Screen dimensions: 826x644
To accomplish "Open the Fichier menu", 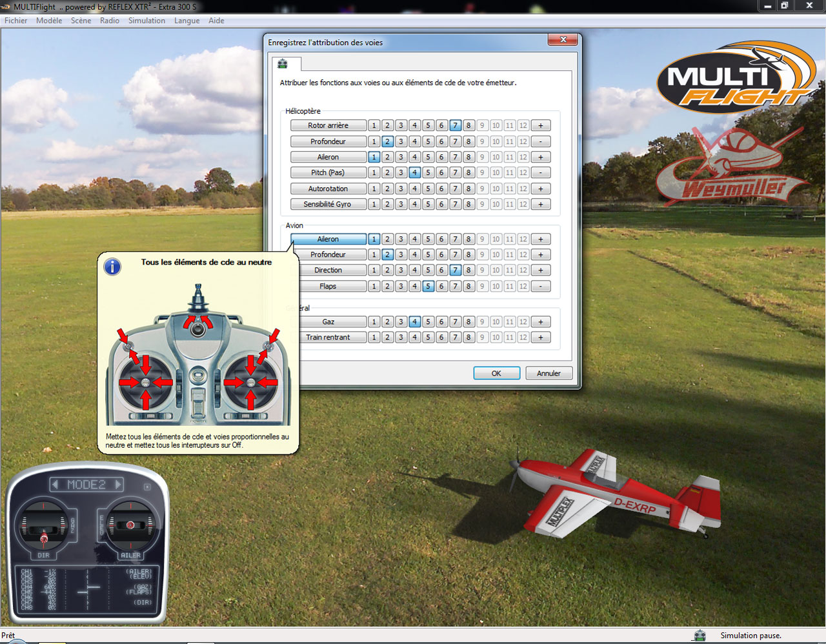I will [15, 21].
